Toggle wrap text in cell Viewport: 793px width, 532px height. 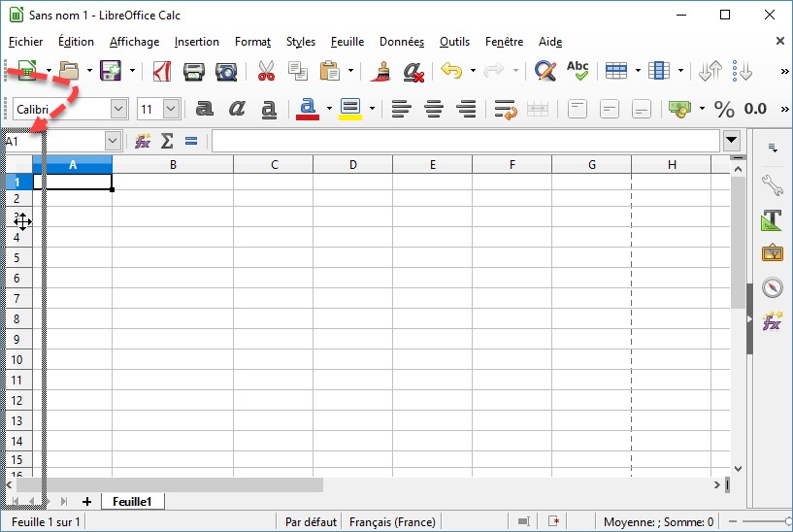[504, 109]
